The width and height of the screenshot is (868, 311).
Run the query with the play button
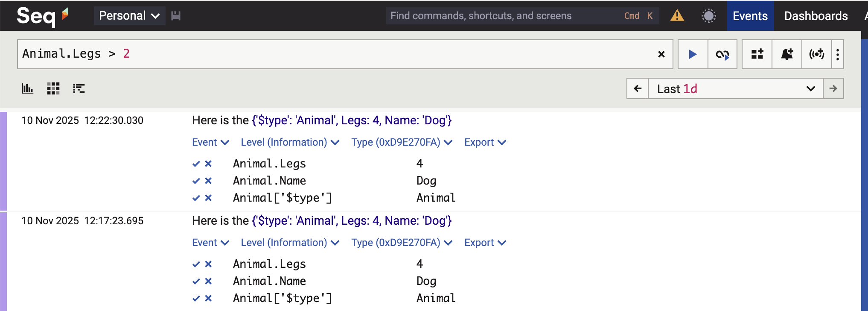(693, 54)
